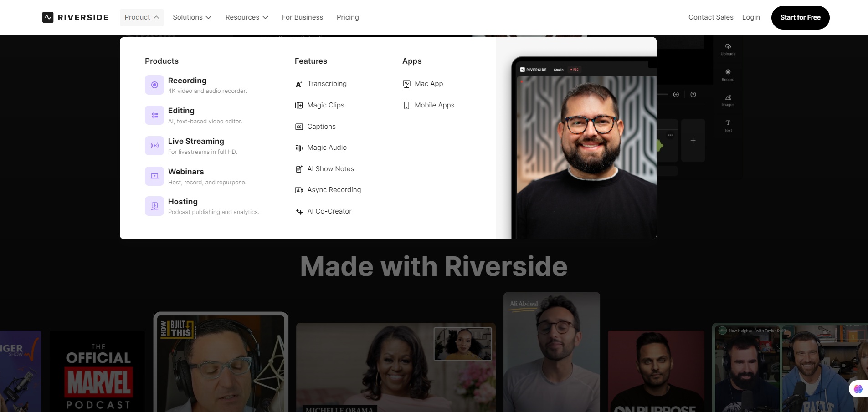Click the Ali Abdaal video thumbnail
Viewport: 868px width, 412px height.
(x=552, y=352)
